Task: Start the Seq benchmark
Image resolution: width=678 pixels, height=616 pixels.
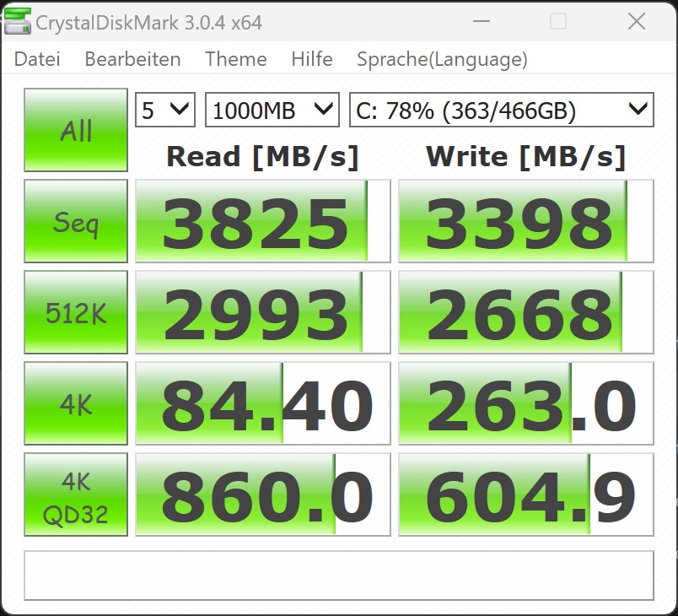Action: pos(76,221)
